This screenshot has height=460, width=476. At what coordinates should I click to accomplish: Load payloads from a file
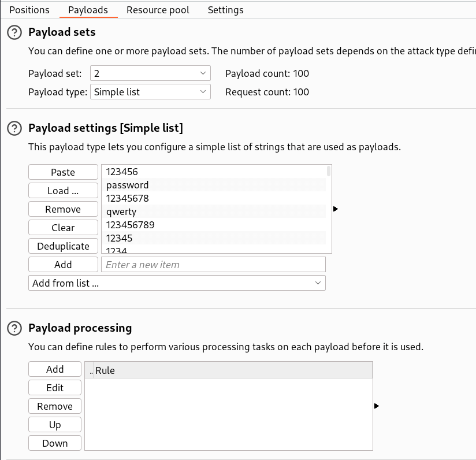tap(63, 190)
